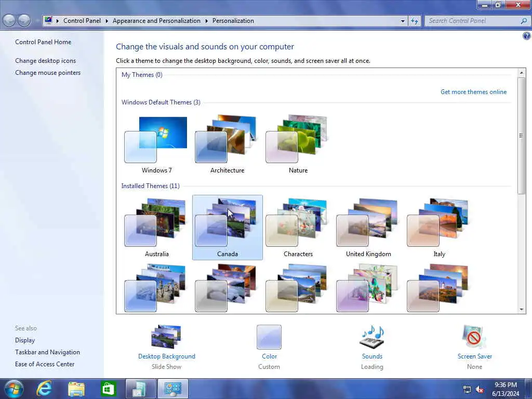Select theme thumbnail below Australia
The width and height of the screenshot is (532, 399).
pyautogui.click(x=156, y=288)
